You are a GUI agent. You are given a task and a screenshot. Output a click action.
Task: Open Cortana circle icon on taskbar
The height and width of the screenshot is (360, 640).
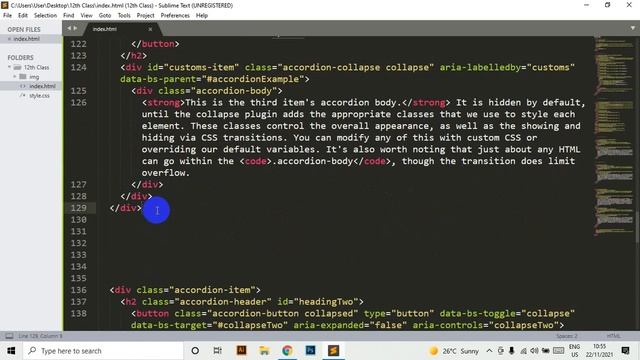pos(195,351)
